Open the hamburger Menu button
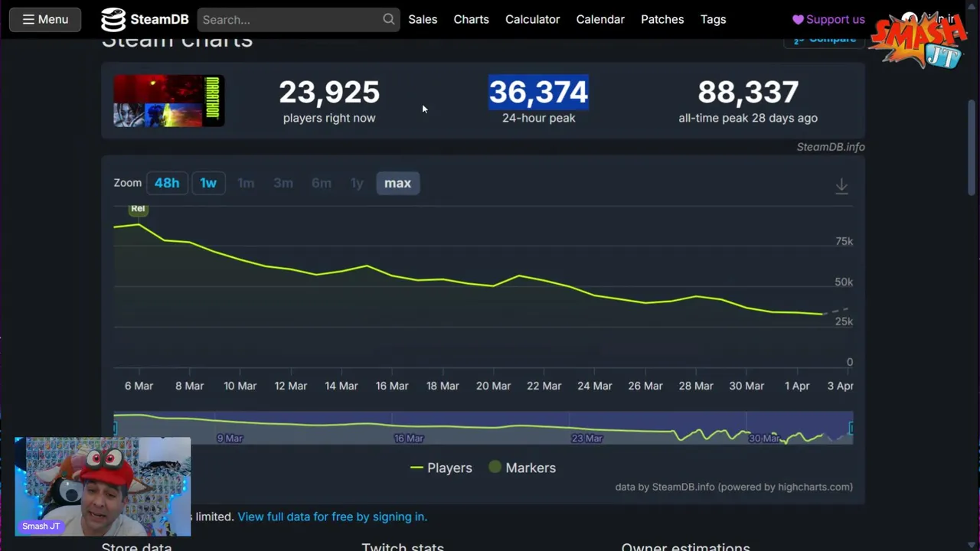The height and width of the screenshot is (551, 980). point(45,19)
